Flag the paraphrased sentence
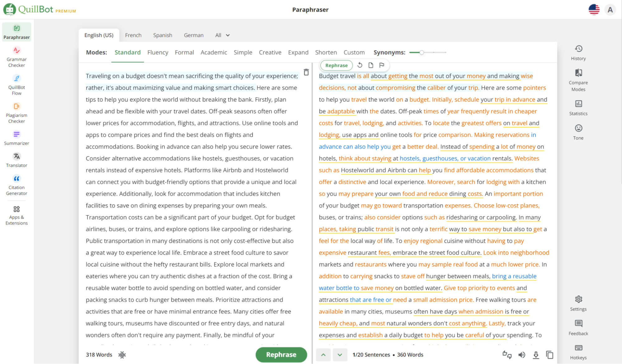 tap(382, 65)
